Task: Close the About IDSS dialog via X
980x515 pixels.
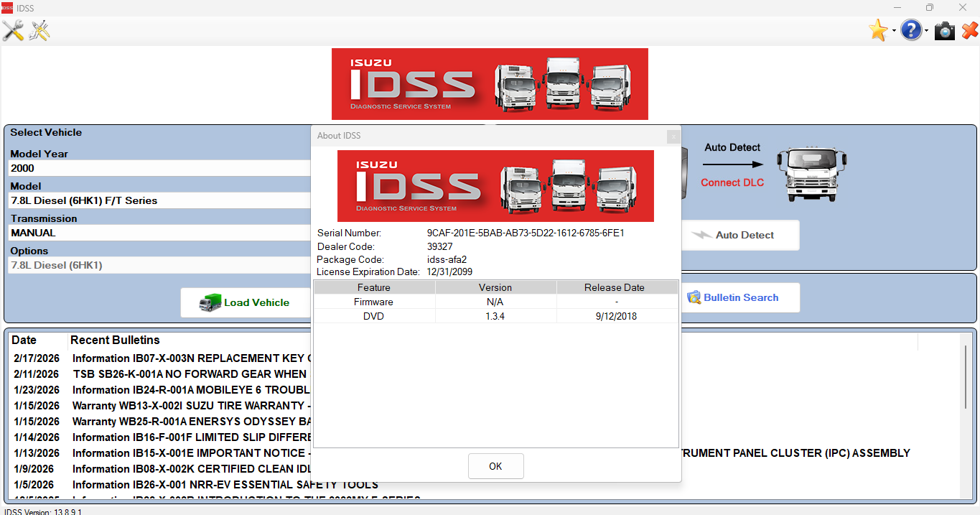Action: [x=673, y=136]
